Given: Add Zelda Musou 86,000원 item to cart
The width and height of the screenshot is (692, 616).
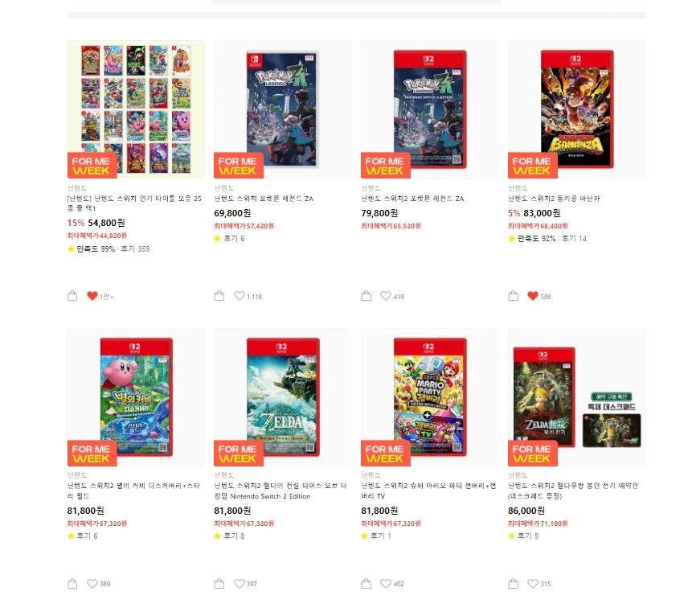Looking at the screenshot, I should pos(513,583).
